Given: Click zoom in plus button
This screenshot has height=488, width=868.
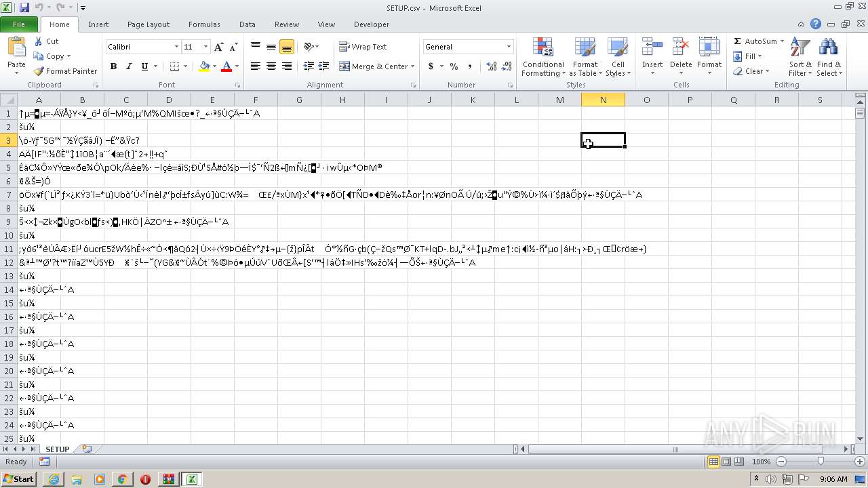Looking at the screenshot, I should tap(859, 462).
